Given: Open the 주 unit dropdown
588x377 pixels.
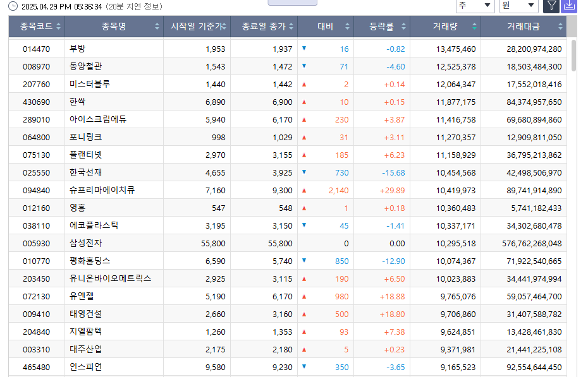Looking at the screenshot, I should pos(475,6).
